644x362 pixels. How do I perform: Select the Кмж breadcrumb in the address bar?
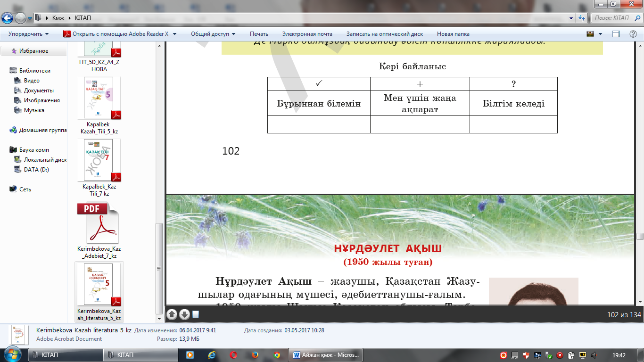point(58,18)
